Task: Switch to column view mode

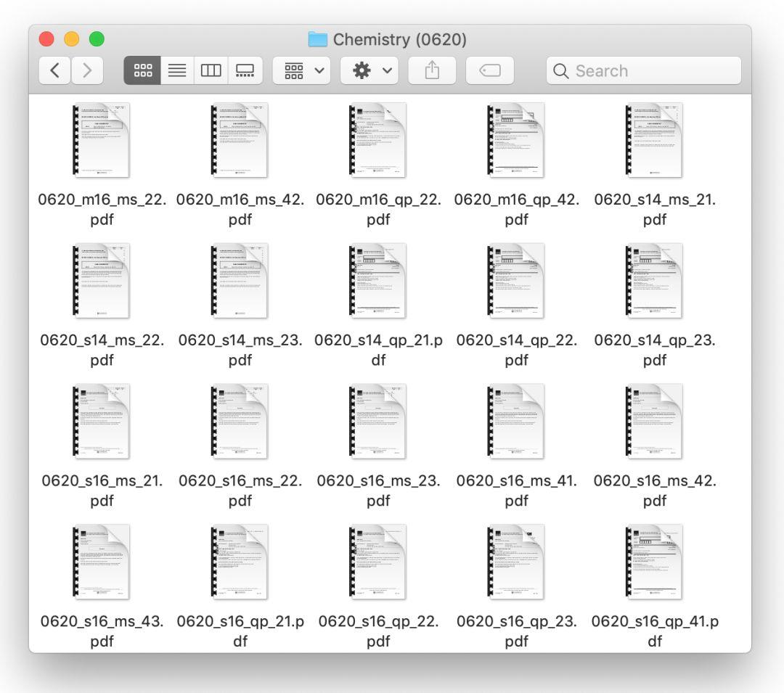Action: 211,70
